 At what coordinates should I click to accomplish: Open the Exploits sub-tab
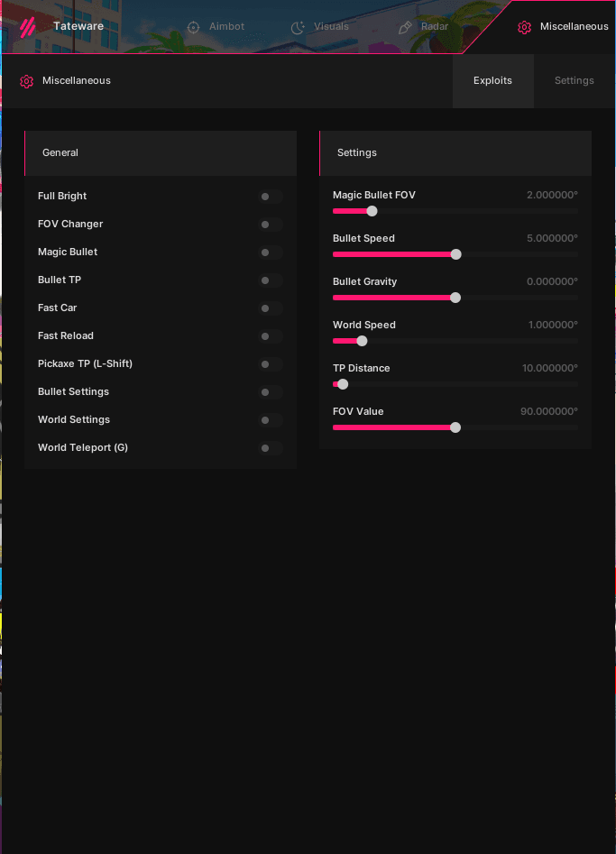[x=492, y=81]
